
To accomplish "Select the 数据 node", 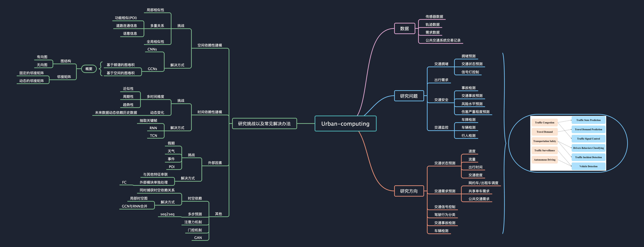I will click(405, 28).
